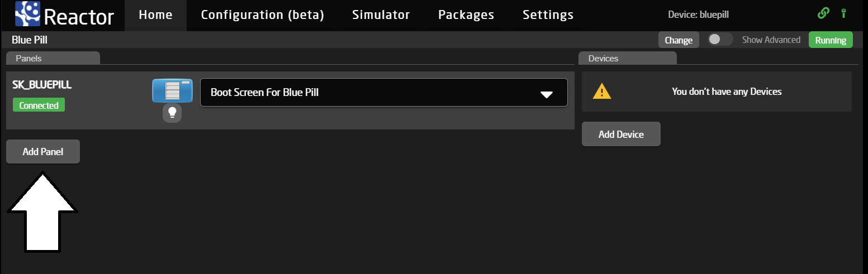This screenshot has width=868, height=274.
Task: Switch to Configuration (beta) tab
Action: pyautogui.click(x=263, y=15)
